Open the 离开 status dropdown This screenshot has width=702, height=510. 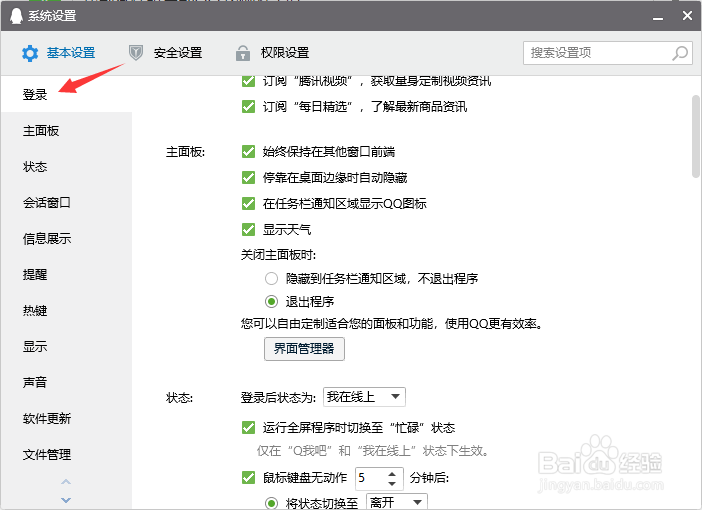point(397,502)
